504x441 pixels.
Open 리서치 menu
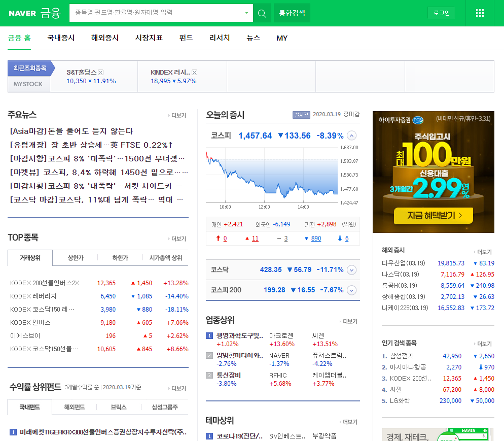220,38
